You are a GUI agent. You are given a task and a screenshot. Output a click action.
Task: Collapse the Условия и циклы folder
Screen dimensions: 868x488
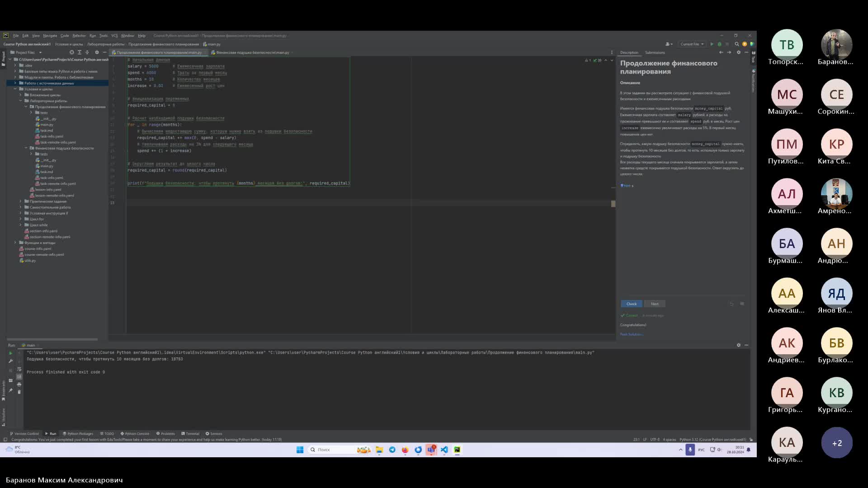(15, 89)
